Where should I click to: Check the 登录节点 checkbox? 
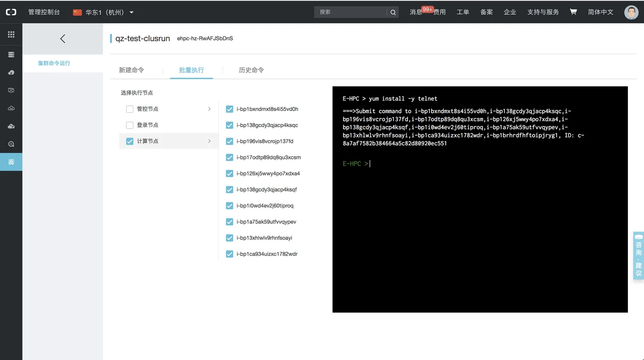(x=130, y=125)
